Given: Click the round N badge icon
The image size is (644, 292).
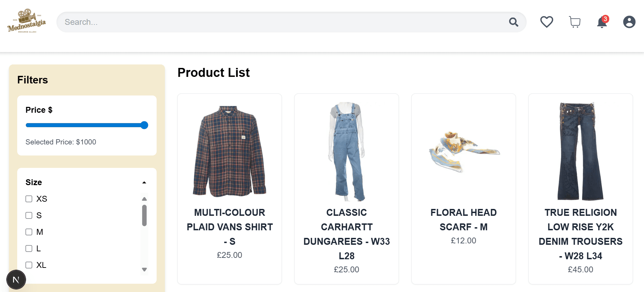Looking at the screenshot, I should [x=16, y=280].
